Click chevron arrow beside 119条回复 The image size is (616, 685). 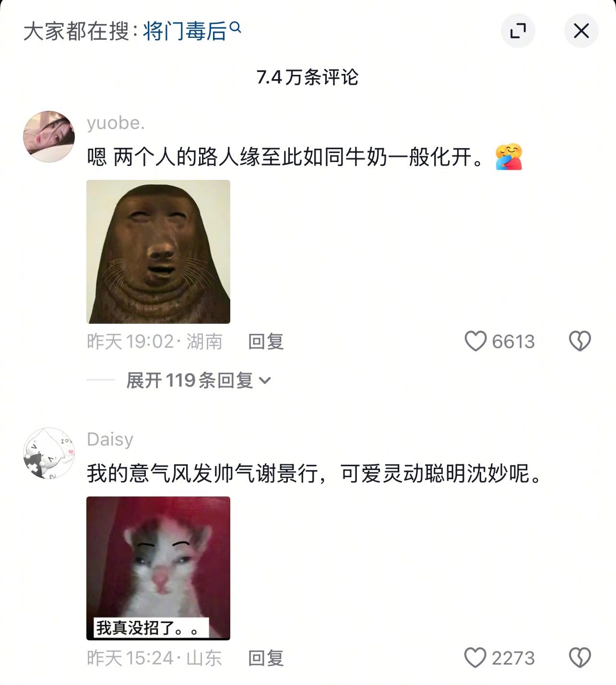(265, 381)
